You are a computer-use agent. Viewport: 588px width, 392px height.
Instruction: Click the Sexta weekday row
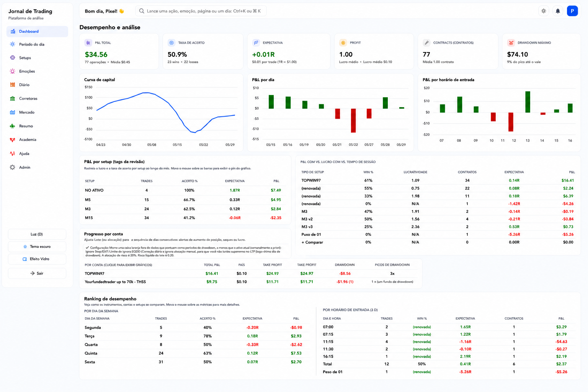click(x=196, y=362)
